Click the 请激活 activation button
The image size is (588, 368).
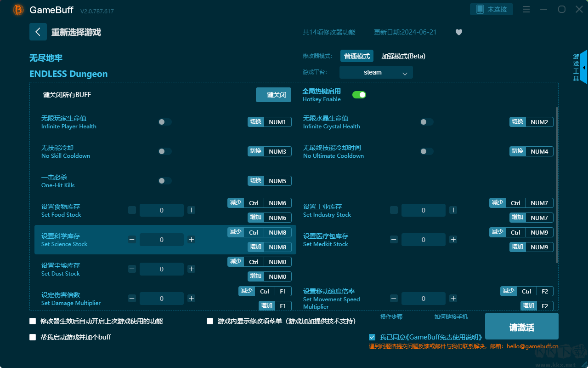pos(521,326)
